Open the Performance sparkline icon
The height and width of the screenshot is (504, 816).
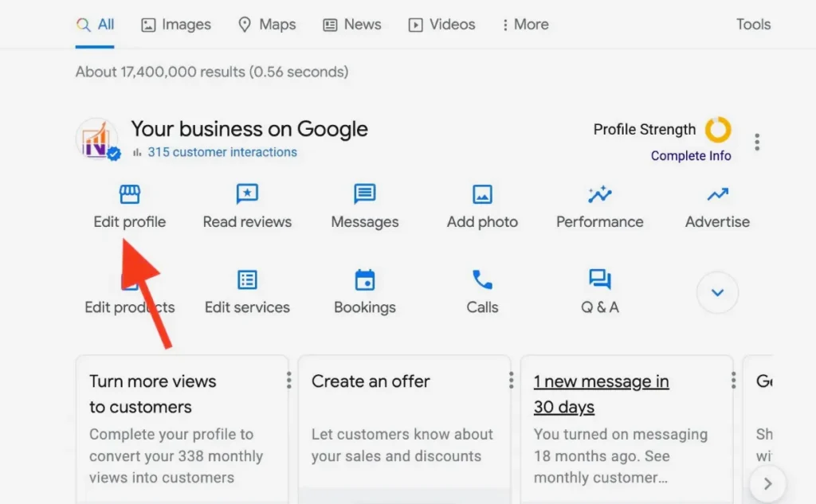point(600,194)
